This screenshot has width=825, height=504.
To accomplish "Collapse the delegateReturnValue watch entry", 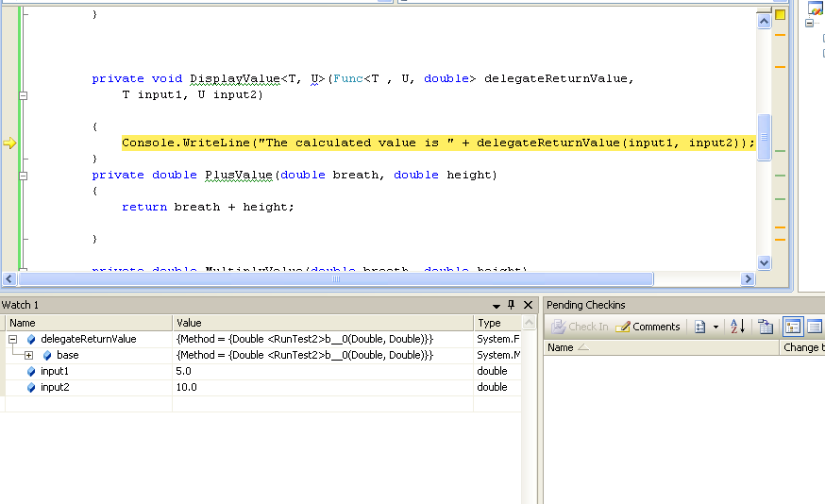I will (13, 340).
